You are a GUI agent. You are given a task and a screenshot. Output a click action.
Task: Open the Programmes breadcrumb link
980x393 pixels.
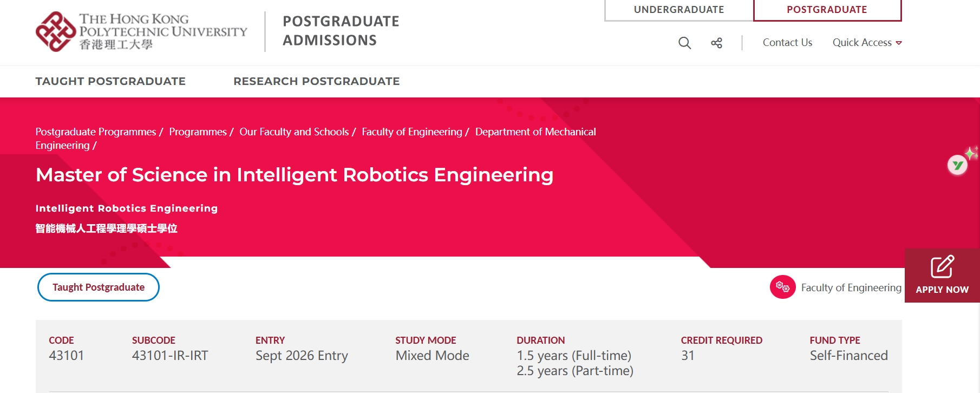198,132
